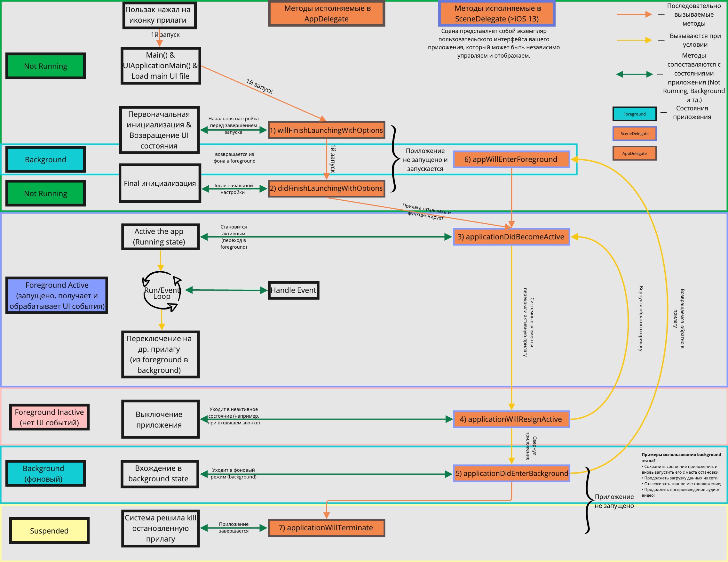Click the cyan Foreground legend swatch
The height and width of the screenshot is (562, 728).
pyautogui.click(x=634, y=114)
